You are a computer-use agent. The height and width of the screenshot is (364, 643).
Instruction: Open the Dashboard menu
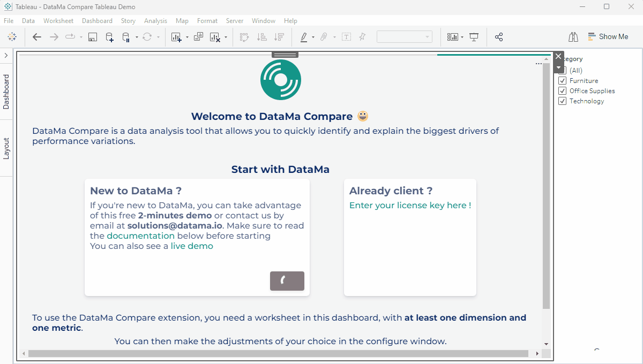point(97,21)
